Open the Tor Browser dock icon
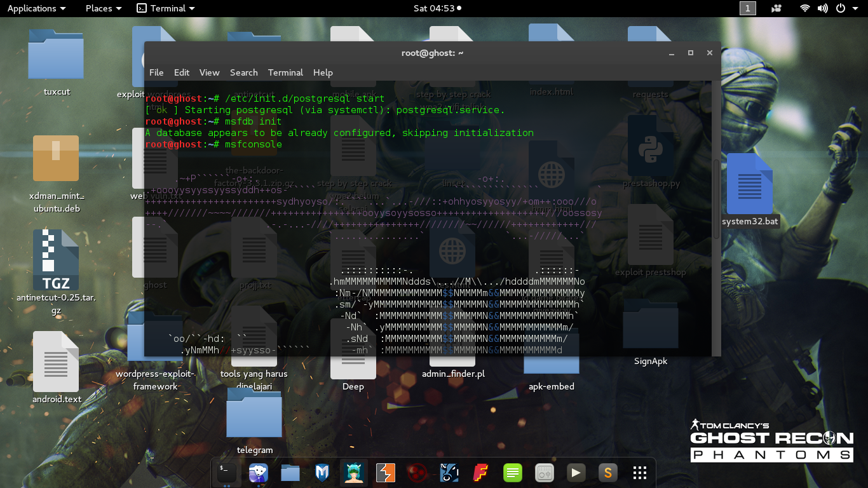Screen dimensions: 868x488 (258, 473)
